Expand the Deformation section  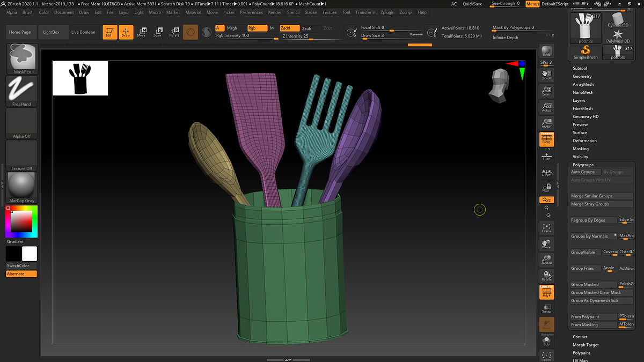585,141
